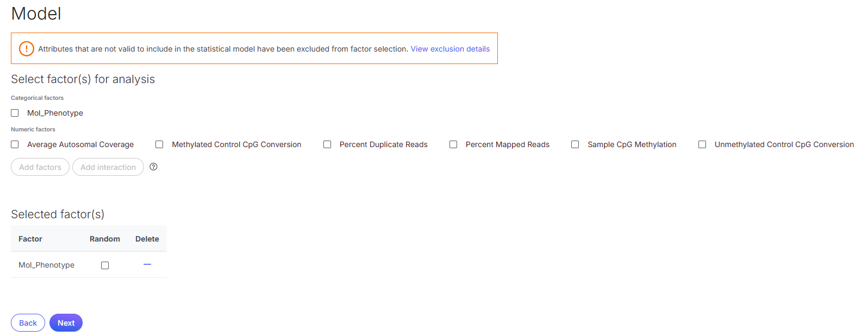Click the Factor column header
Image resolution: width=868 pixels, height=336 pixels.
click(30, 239)
